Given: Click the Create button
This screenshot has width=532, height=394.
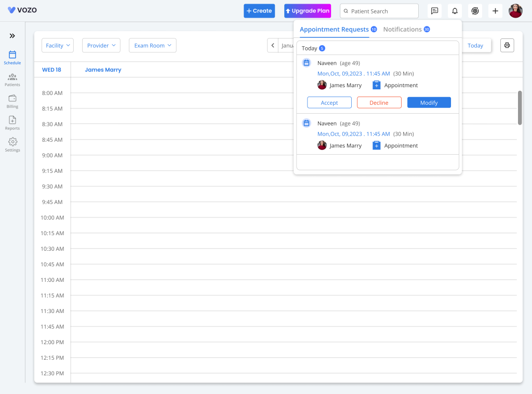Looking at the screenshot, I should (x=259, y=11).
